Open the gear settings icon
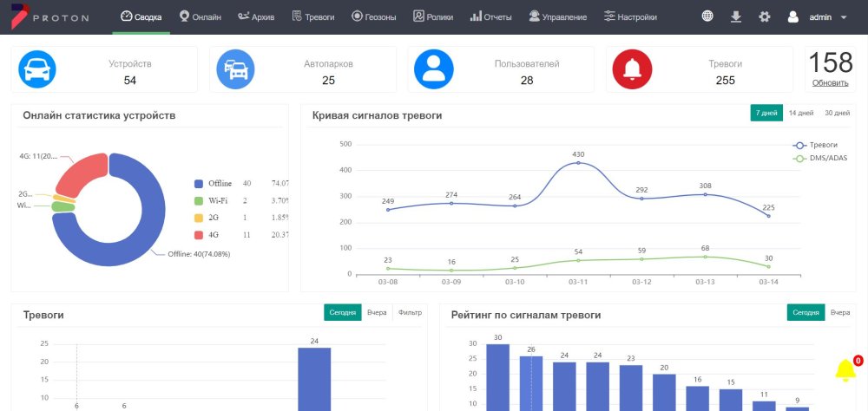 tap(764, 16)
